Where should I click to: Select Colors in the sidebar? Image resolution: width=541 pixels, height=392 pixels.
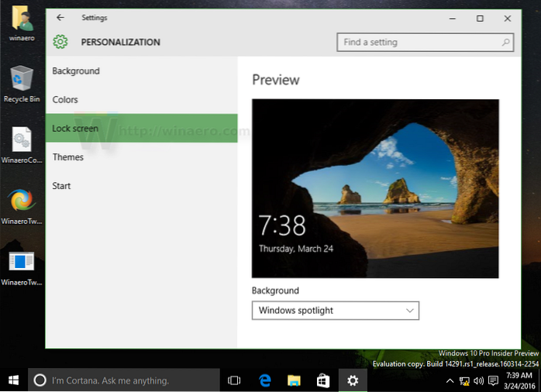click(x=65, y=100)
